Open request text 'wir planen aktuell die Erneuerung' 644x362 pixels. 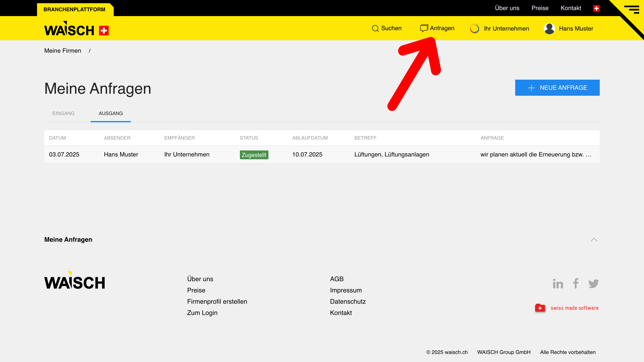[x=536, y=154]
